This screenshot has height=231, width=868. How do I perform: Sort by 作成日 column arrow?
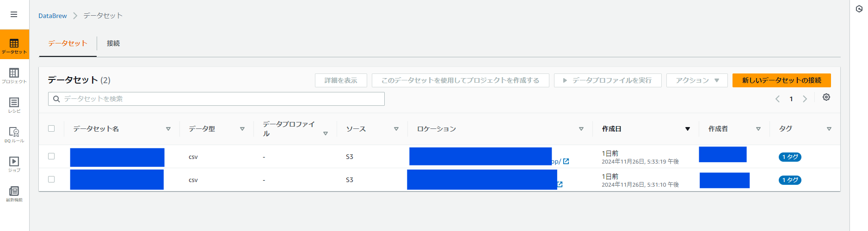tap(688, 129)
